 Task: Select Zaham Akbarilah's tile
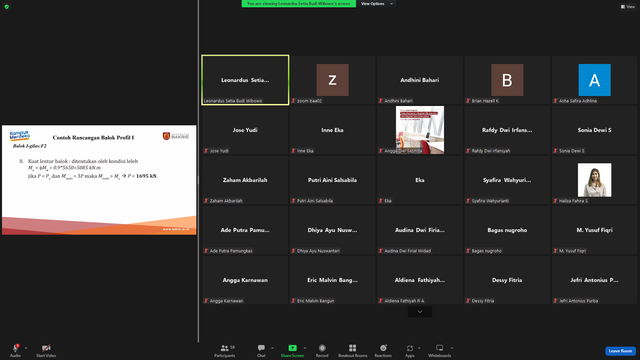point(245,180)
